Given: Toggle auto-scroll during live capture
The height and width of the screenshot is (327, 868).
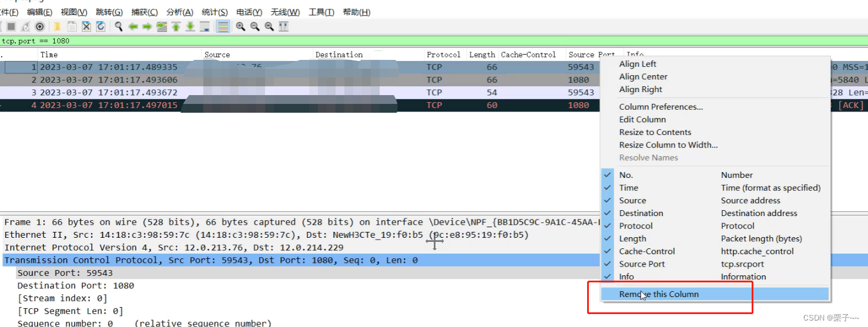Looking at the screenshot, I should click(205, 26).
